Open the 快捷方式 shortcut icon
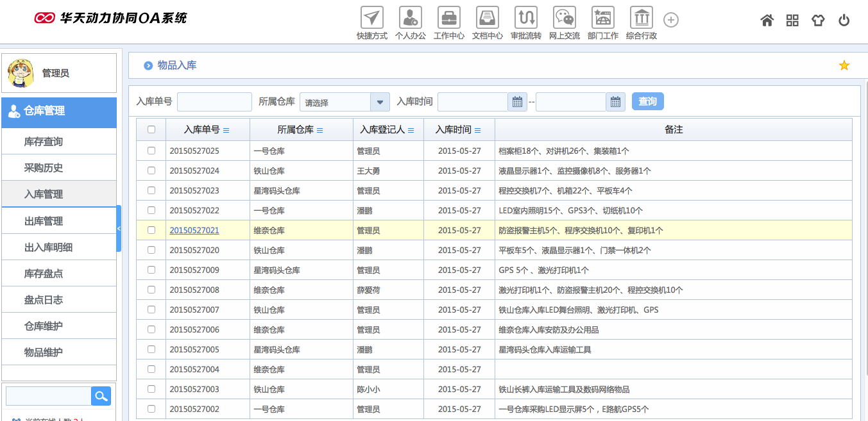This screenshot has width=868, height=421. pos(372,17)
